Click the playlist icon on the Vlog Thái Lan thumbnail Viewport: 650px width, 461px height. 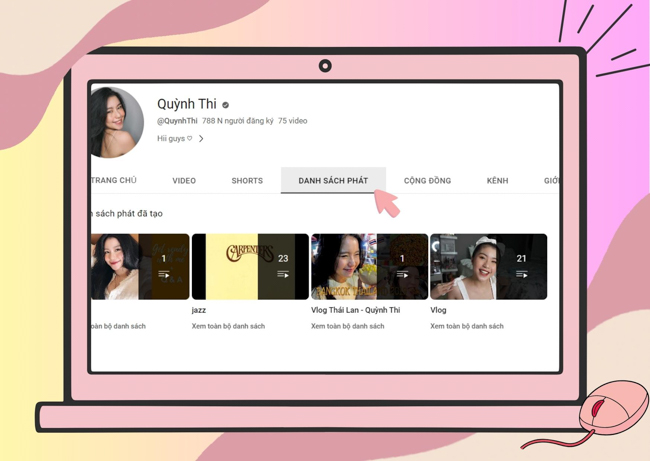pos(402,274)
